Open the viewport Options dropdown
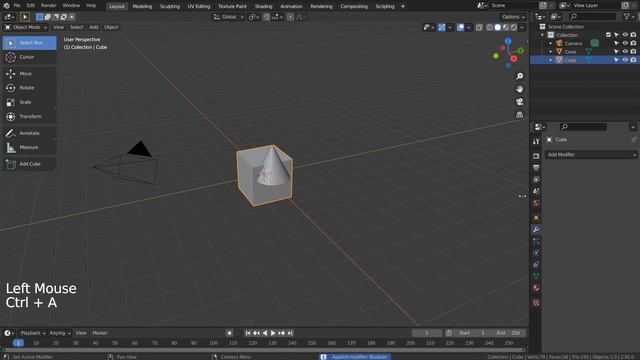 (x=513, y=17)
